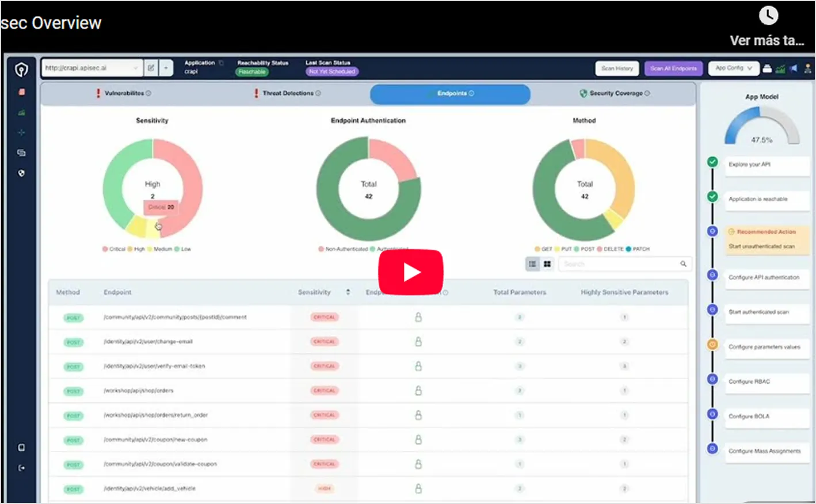Switch to grid view layout

pos(547,264)
